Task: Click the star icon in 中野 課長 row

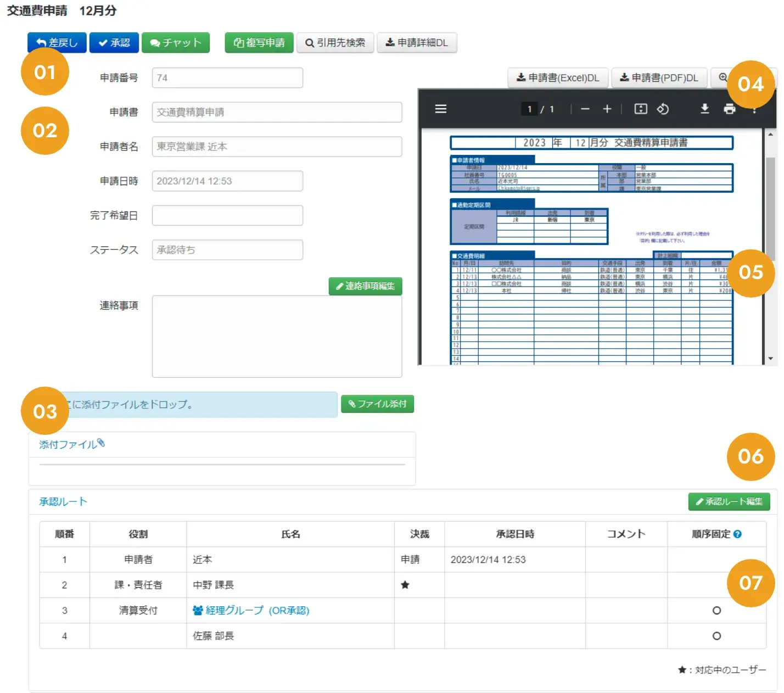Action: coord(405,585)
